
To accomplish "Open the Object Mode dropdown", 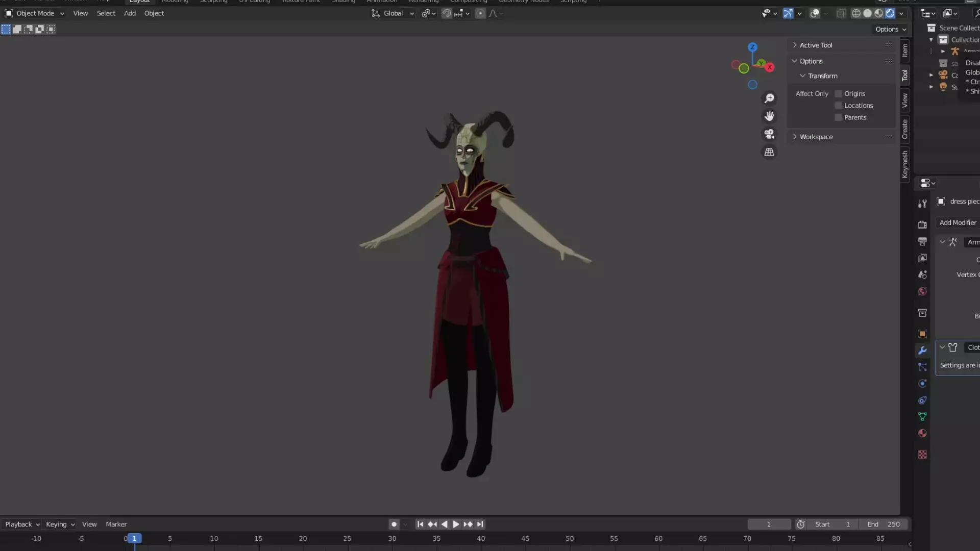I will [35, 13].
